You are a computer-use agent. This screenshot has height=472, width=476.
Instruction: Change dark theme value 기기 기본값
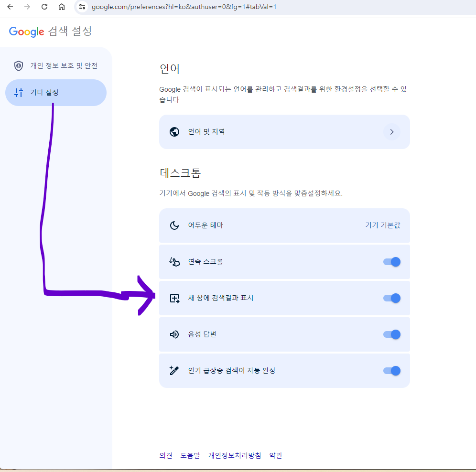(x=382, y=225)
